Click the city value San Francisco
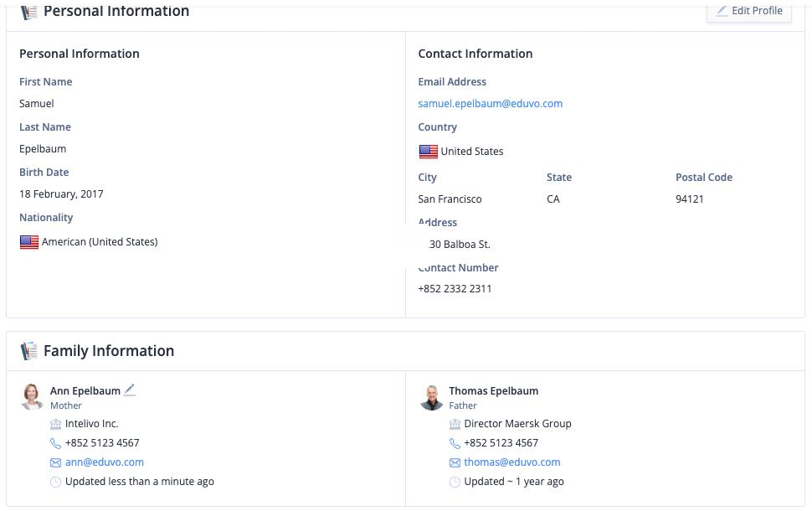This screenshot has height=511, width=812. pos(450,199)
